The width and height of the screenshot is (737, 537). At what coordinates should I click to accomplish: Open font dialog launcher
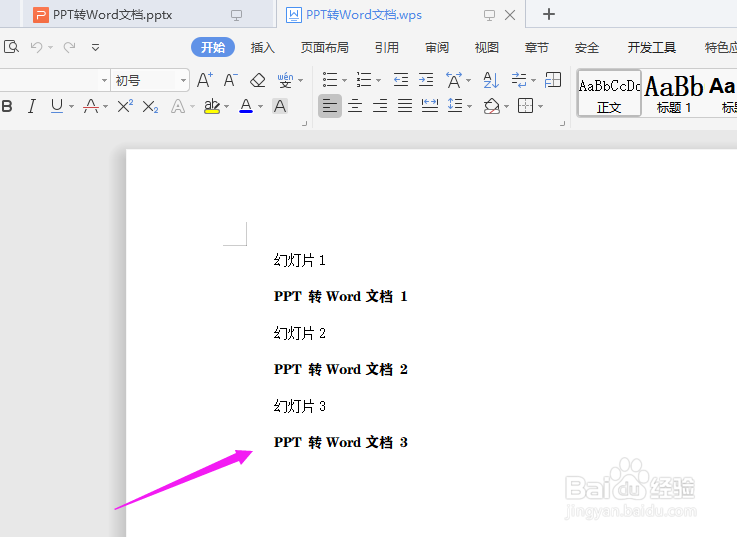pyautogui.click(x=304, y=124)
